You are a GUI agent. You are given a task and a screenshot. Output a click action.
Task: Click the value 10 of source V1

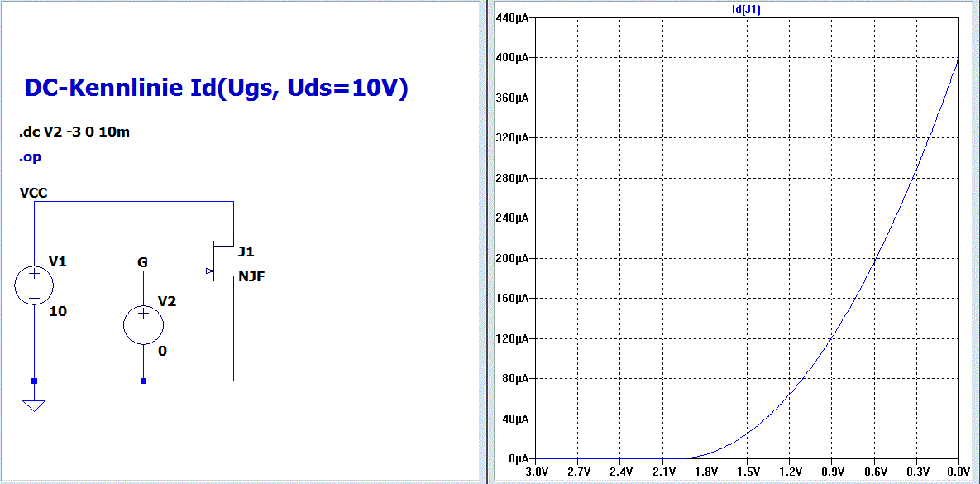click(x=58, y=311)
